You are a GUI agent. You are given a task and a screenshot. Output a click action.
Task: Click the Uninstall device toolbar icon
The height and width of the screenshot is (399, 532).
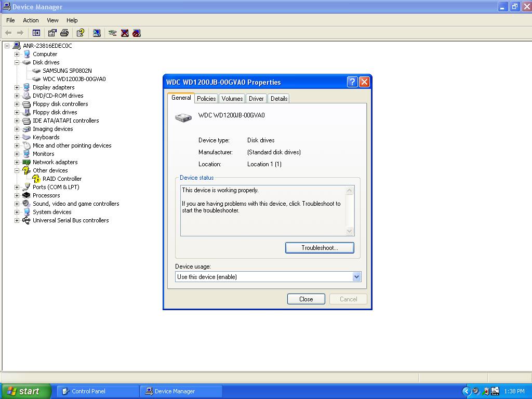tap(125, 33)
